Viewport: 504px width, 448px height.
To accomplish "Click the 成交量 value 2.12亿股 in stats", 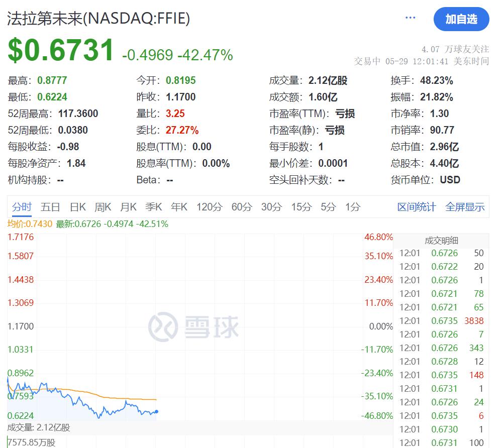I will coord(328,80).
